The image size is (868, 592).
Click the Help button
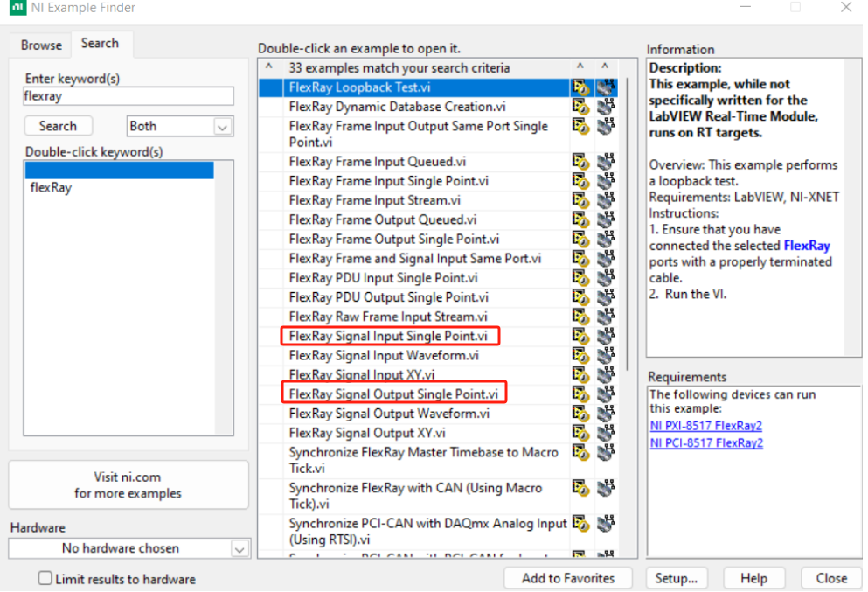[753, 578]
